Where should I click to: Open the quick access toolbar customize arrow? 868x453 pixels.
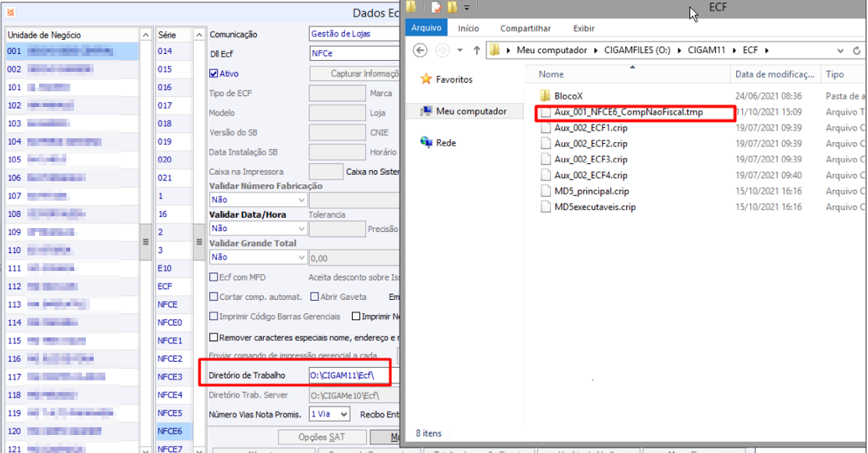coord(467,7)
